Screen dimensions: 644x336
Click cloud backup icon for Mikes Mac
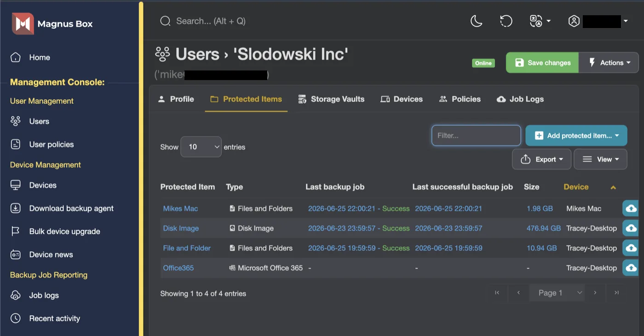tap(631, 208)
